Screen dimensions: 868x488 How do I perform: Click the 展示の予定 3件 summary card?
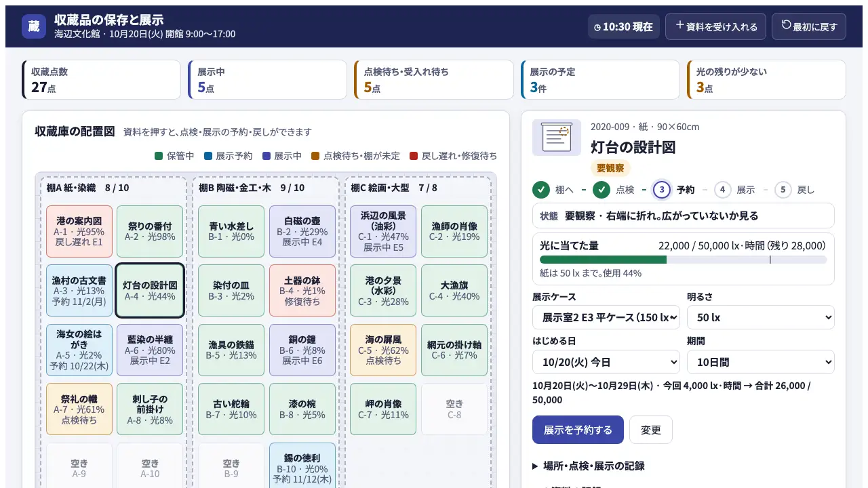click(x=600, y=80)
